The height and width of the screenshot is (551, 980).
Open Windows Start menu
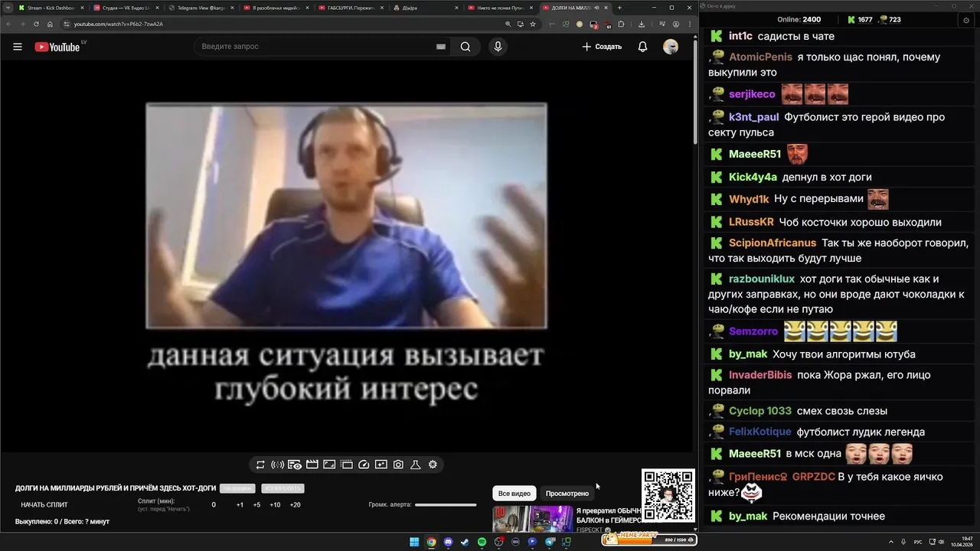pyautogui.click(x=414, y=542)
